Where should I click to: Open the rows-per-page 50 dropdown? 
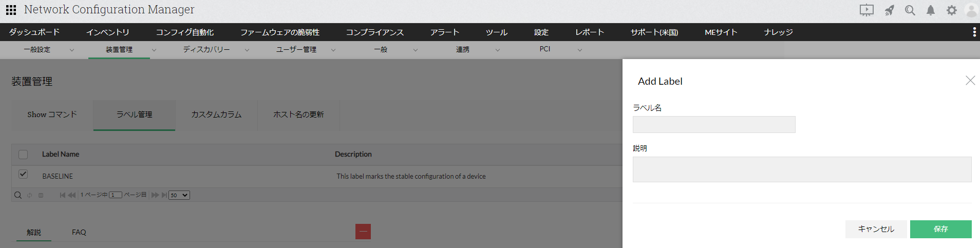pyautogui.click(x=179, y=195)
